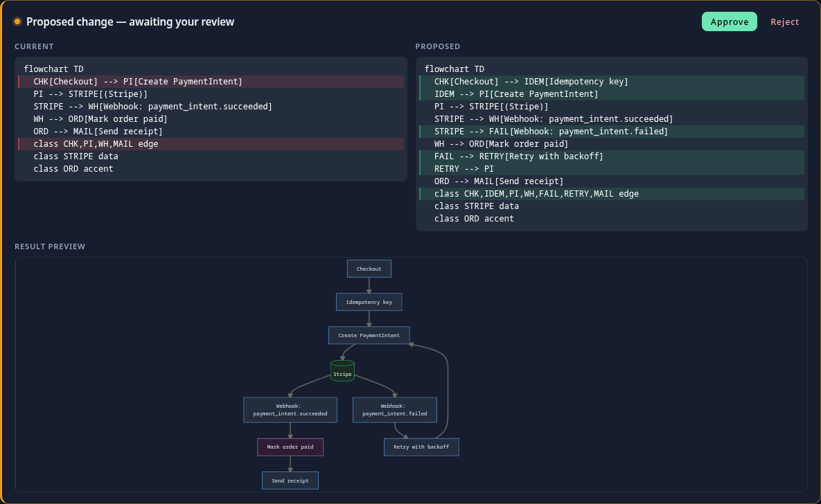
Task: Select the Send receipt node
Action: pyautogui.click(x=290, y=480)
